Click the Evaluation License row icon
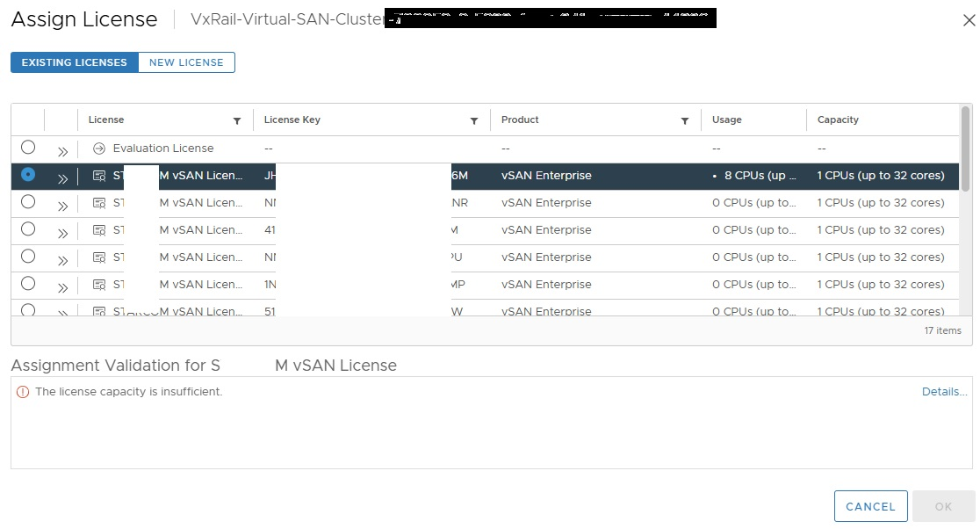The image size is (980, 529). [99, 149]
